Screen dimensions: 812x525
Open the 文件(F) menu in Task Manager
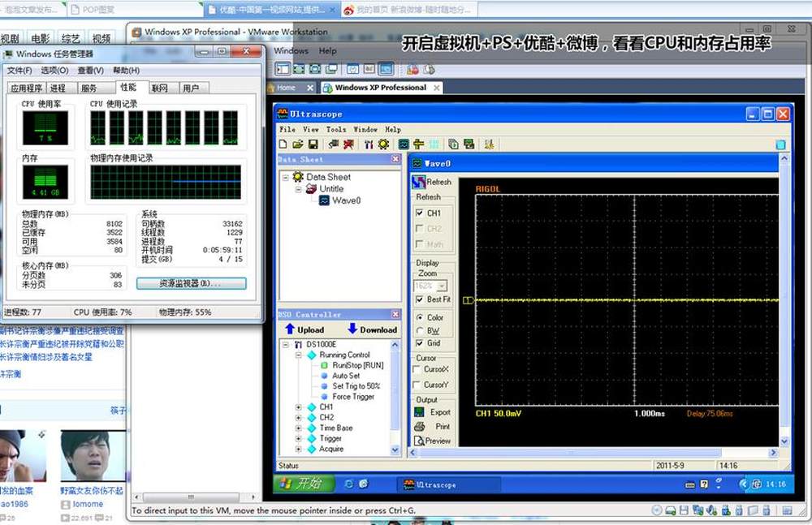19,71
